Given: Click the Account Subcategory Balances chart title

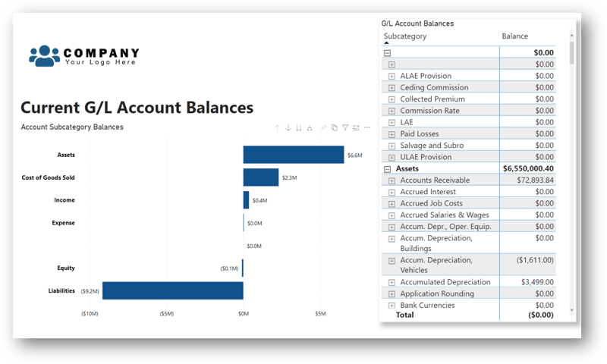Looking at the screenshot, I should pyautogui.click(x=72, y=127).
